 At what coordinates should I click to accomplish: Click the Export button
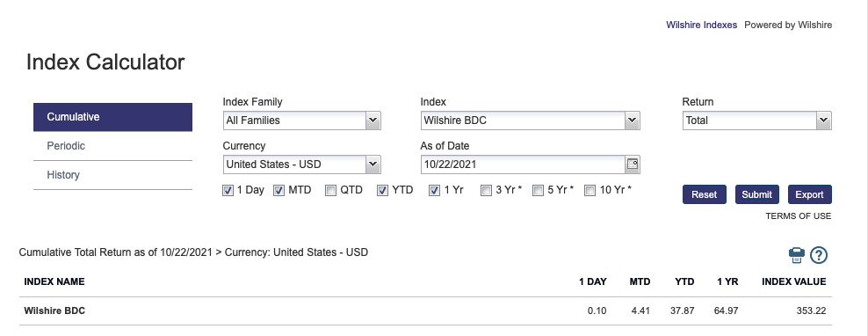click(x=809, y=194)
